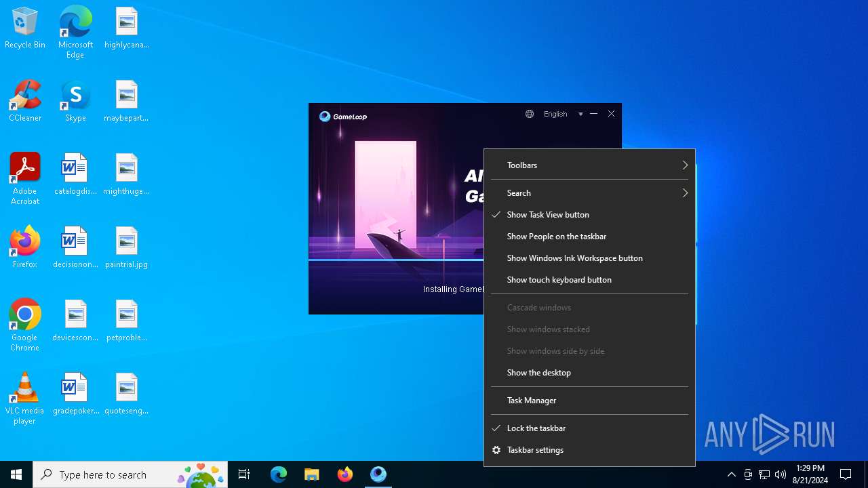The height and width of the screenshot is (488, 868).
Task: Open the English language dropdown
Action: (563, 114)
